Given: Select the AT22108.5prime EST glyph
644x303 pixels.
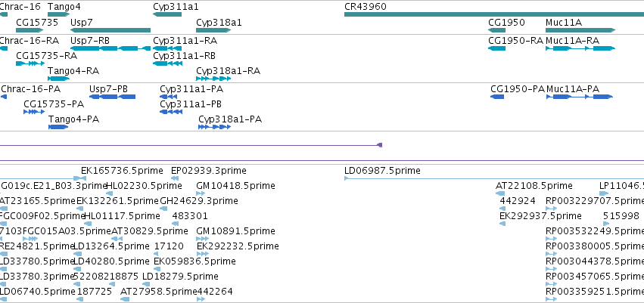Looking at the screenshot, I should coord(500,193).
